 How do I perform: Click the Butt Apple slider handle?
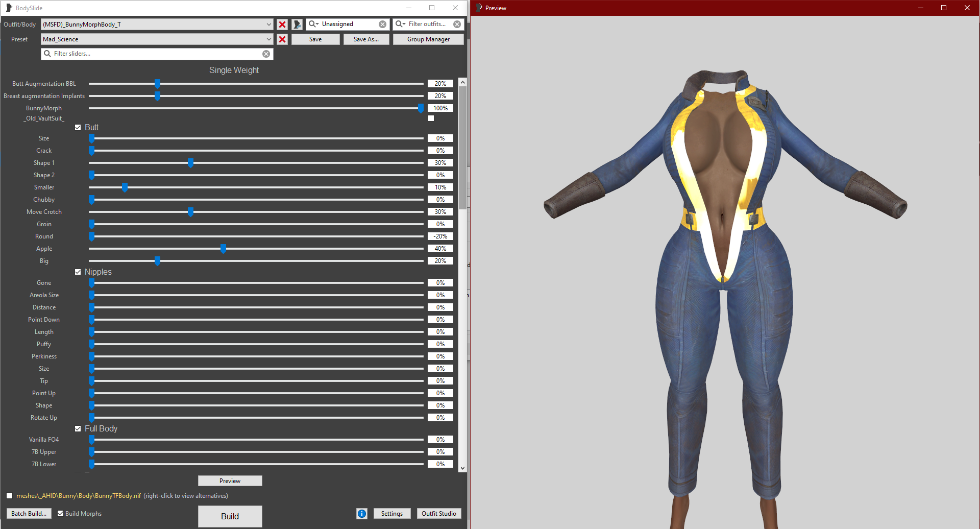223,249
